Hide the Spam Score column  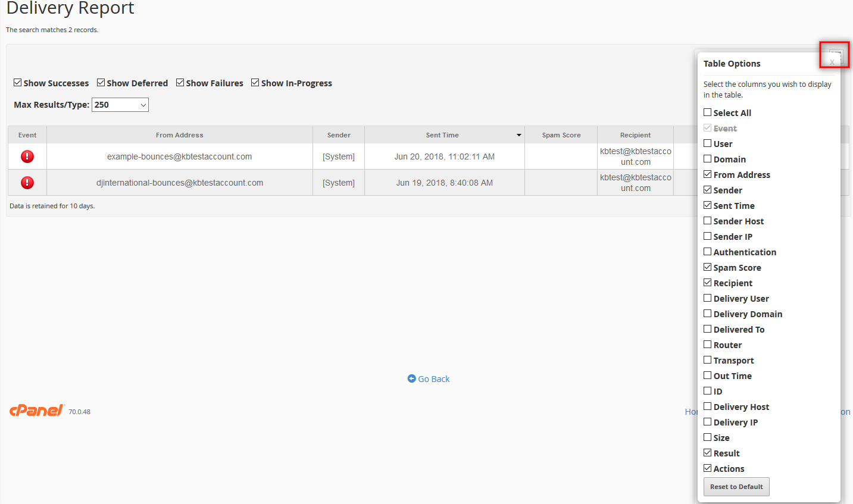[x=708, y=267]
